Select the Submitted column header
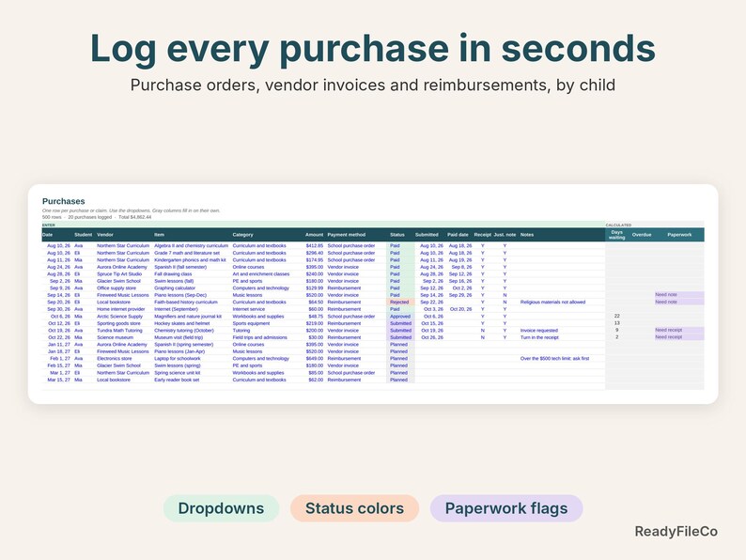The height and width of the screenshot is (560, 746). [x=427, y=235]
